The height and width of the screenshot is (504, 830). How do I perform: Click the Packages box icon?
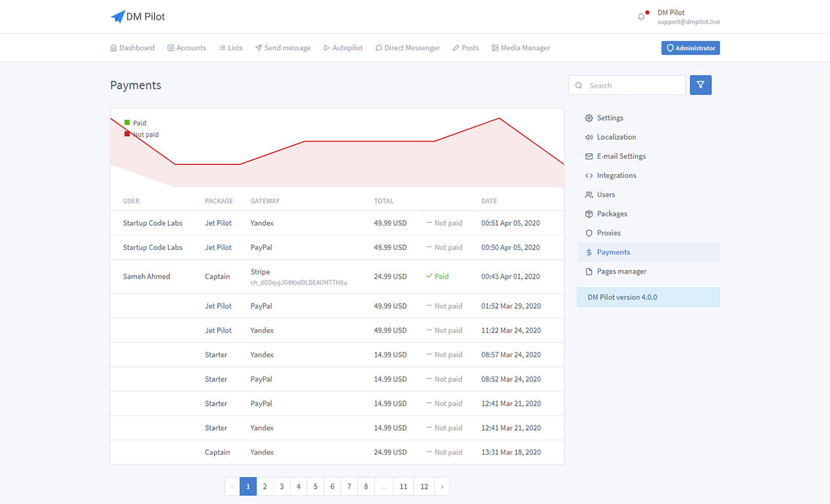click(589, 214)
